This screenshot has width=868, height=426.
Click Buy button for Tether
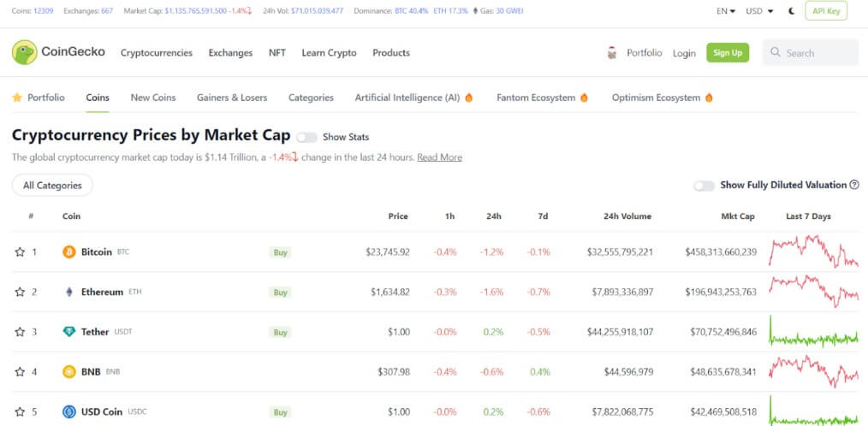coord(280,333)
